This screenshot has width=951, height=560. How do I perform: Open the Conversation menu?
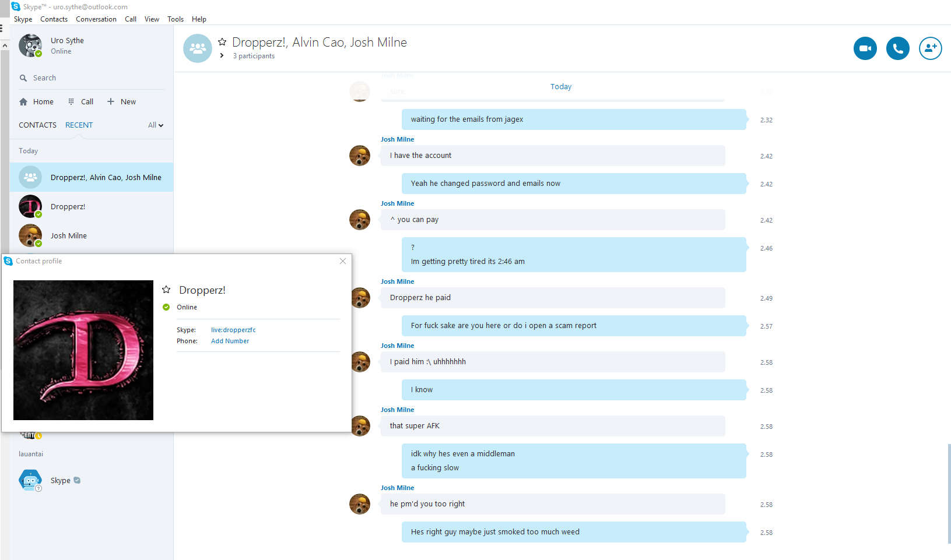click(96, 19)
